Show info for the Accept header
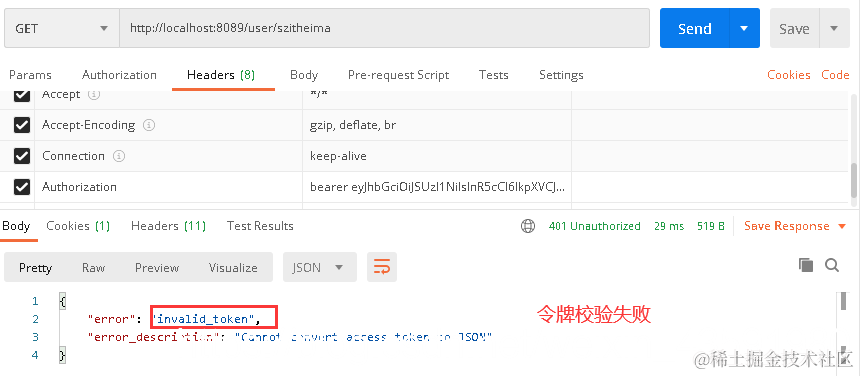This screenshot has height=376, width=860. coord(94,95)
